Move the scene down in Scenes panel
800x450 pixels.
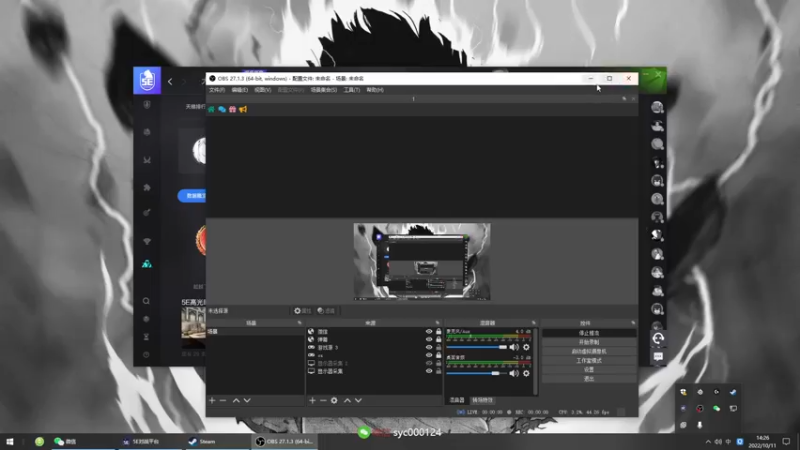point(247,401)
